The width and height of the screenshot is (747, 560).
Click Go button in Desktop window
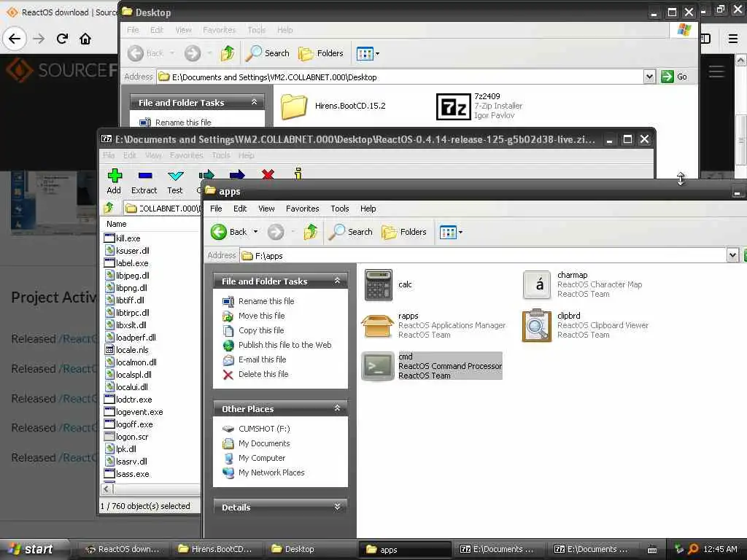point(675,77)
